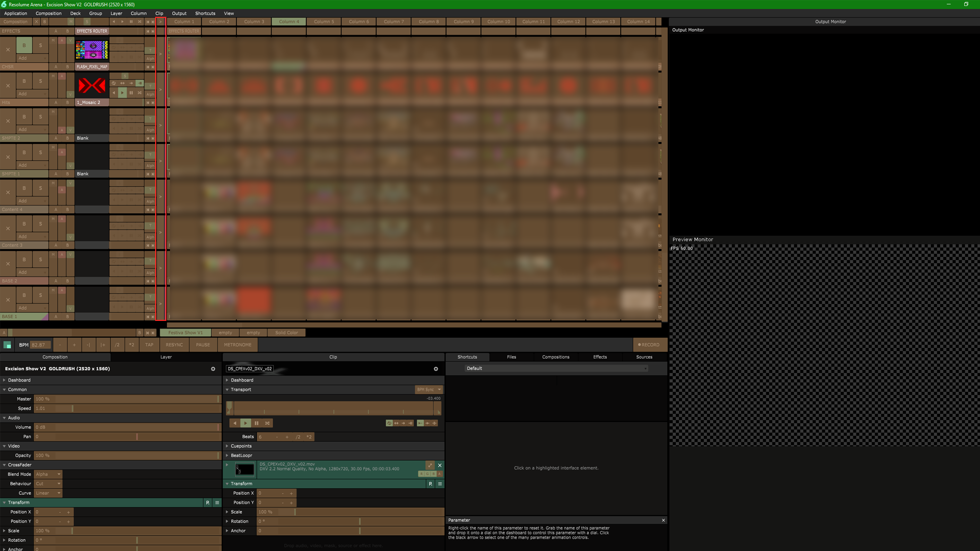Image resolution: width=980 pixels, height=551 pixels.
Task: Click clip transport loop mode icon
Action: tap(389, 423)
